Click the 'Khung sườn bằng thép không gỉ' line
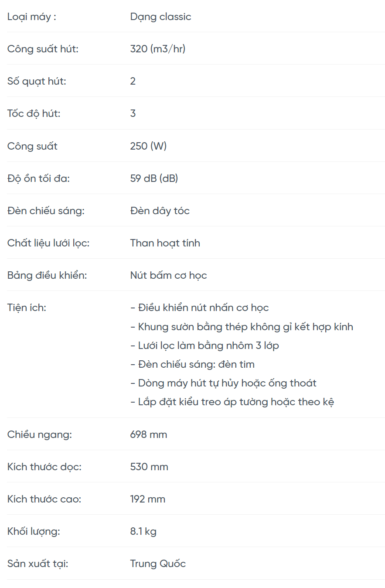 (x=242, y=327)
